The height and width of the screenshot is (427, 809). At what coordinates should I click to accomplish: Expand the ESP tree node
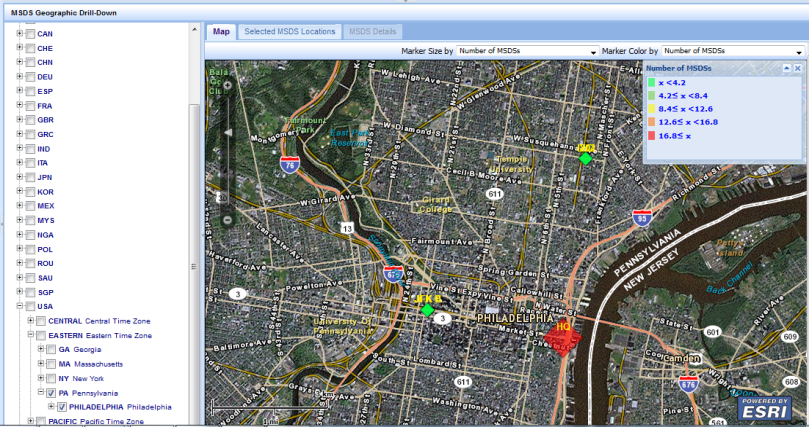tap(20, 91)
